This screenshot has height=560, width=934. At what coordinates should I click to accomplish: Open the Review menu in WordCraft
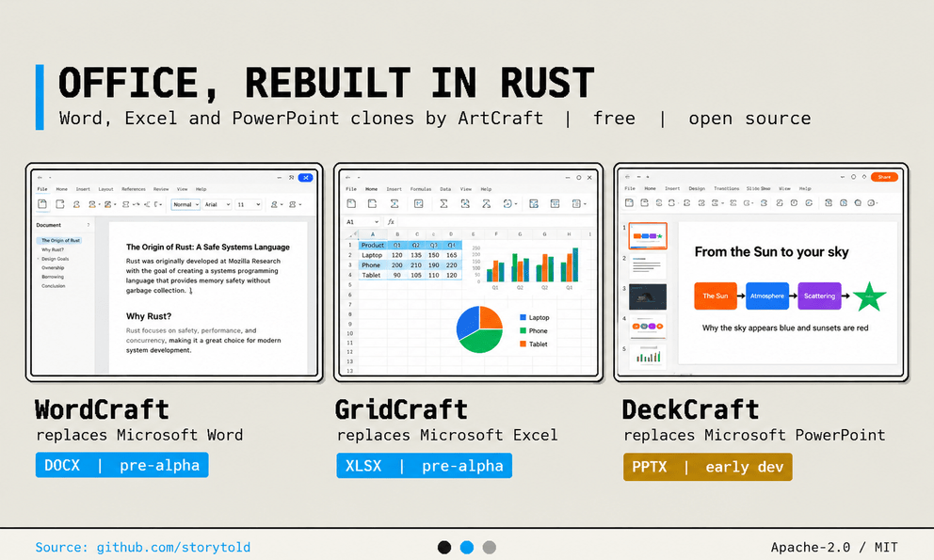click(161, 189)
